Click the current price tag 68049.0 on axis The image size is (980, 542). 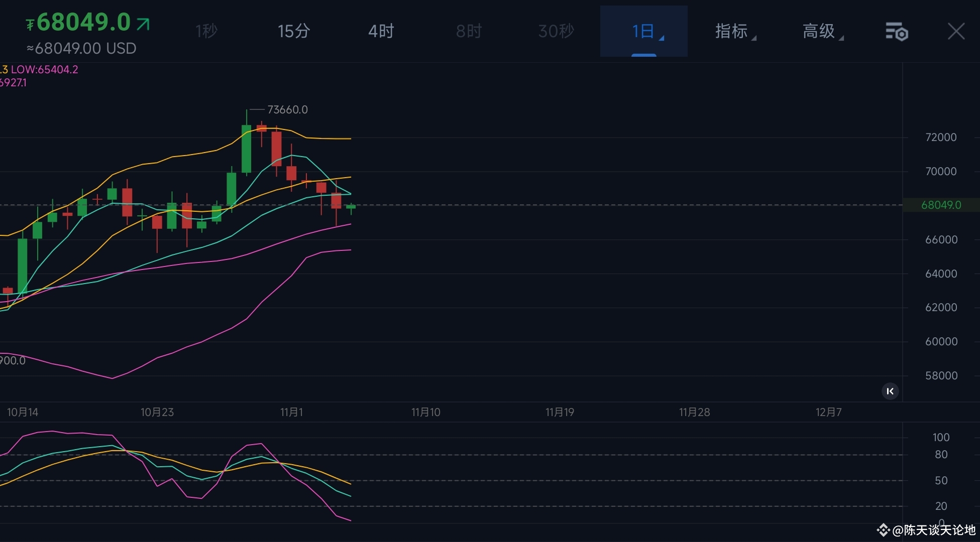tap(941, 205)
